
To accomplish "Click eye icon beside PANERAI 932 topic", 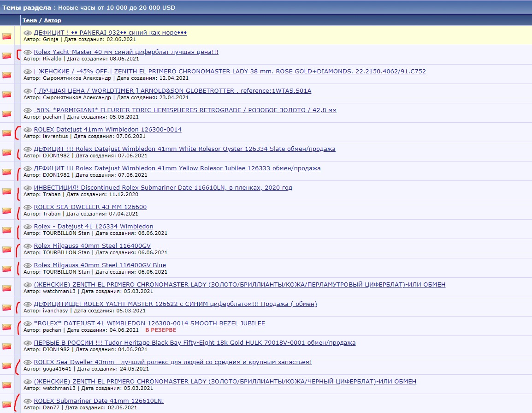I will (28, 33).
